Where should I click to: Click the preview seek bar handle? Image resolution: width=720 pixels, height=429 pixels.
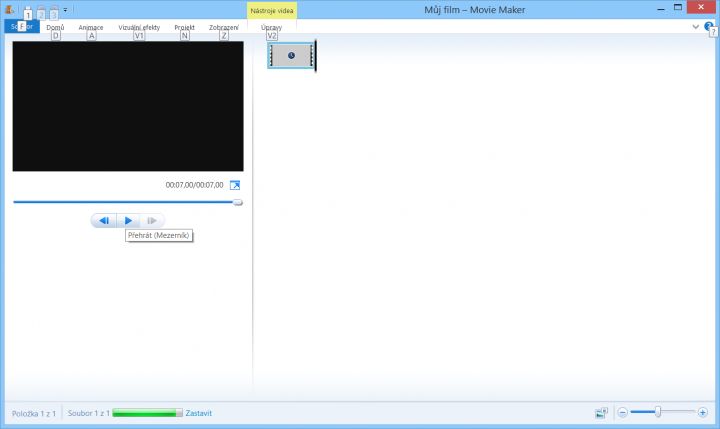(237, 202)
